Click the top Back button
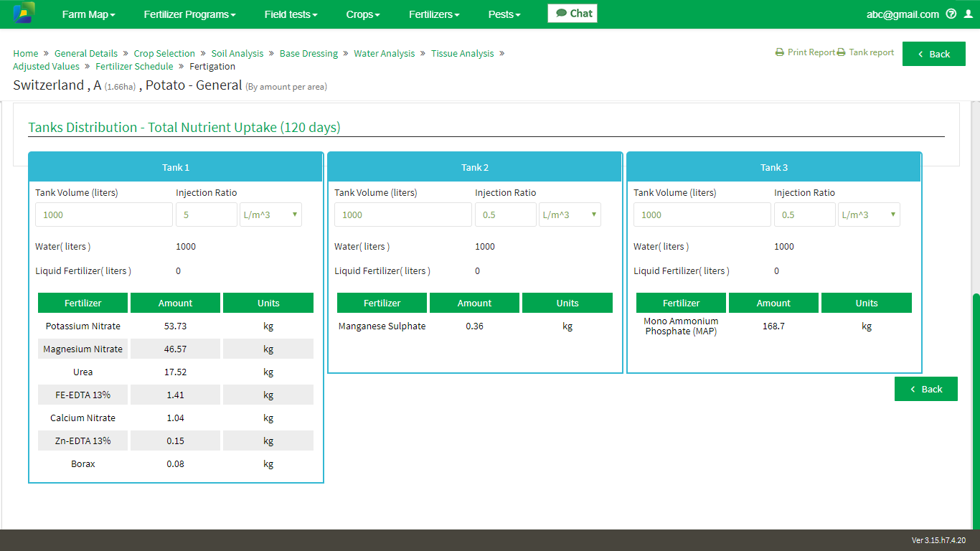This screenshot has height=551, width=980. coord(934,54)
